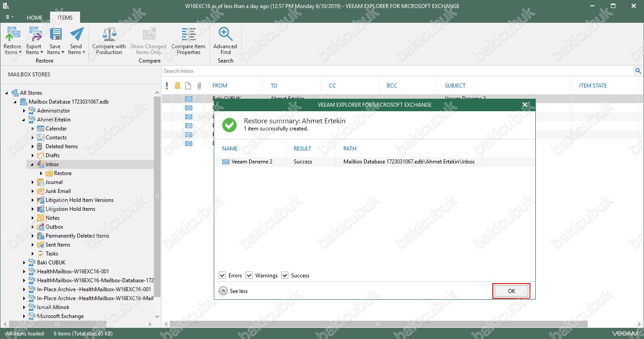The image size is (644, 339).
Task: Choose Save Items ribbon icon
Action: (55, 41)
